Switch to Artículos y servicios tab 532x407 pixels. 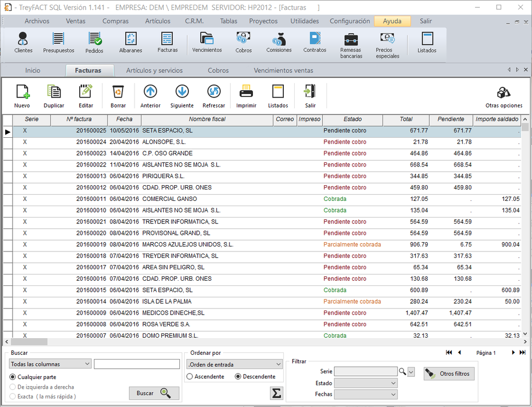coord(154,70)
